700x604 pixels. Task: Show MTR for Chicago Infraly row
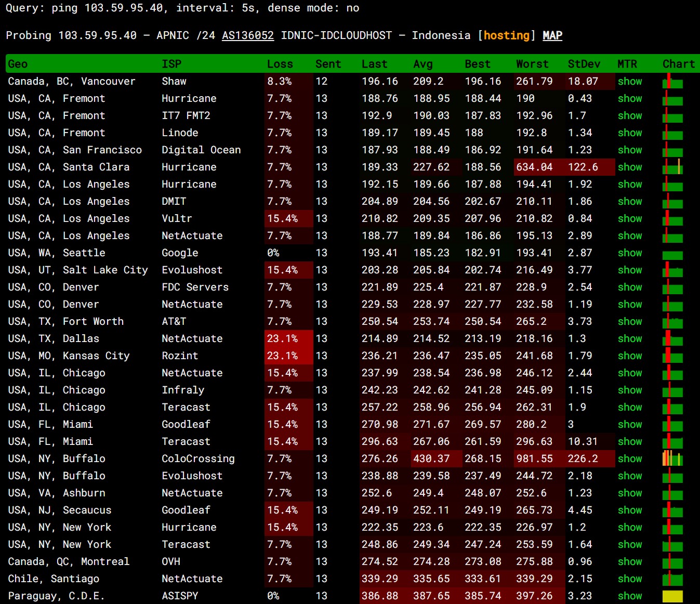[630, 390]
